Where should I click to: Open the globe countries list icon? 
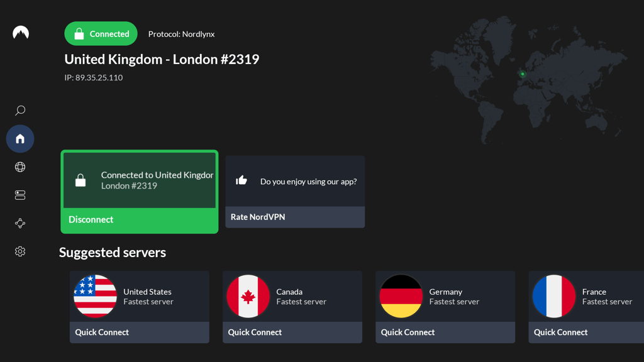pos(20,167)
